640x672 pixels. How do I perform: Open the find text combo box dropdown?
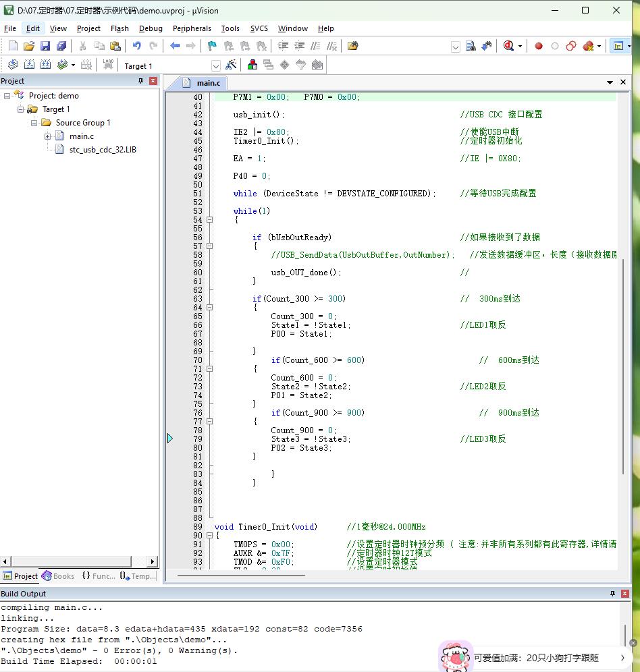(x=456, y=47)
